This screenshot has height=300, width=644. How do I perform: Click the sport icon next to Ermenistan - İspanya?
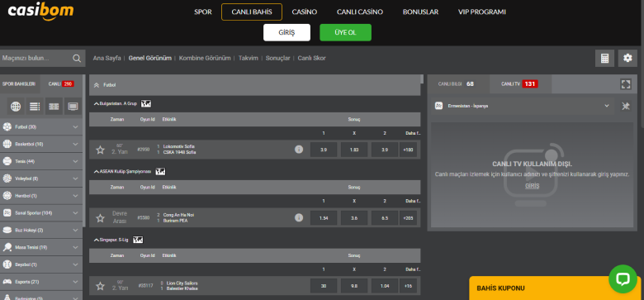[x=438, y=106]
